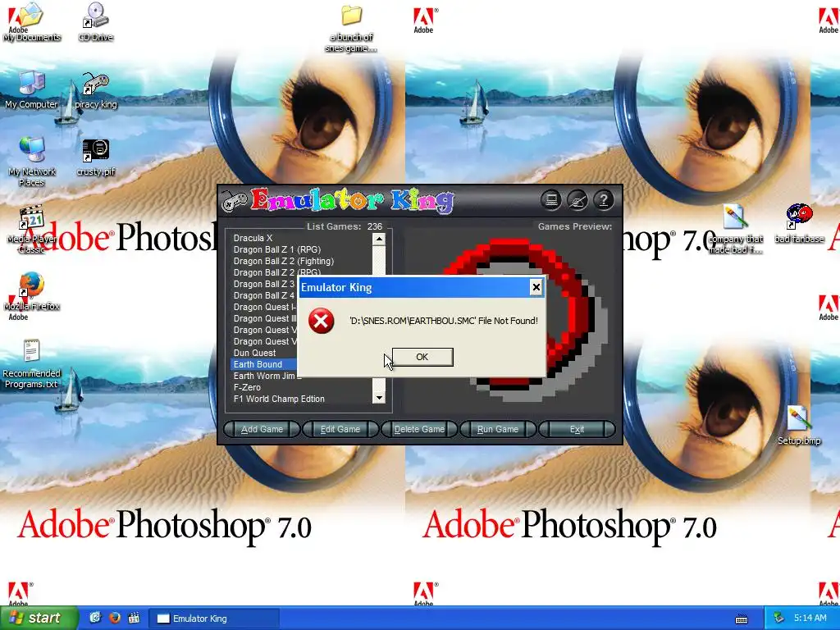Launch Firefox from quick launch bar
Screen dimensions: 840x630
(114, 619)
